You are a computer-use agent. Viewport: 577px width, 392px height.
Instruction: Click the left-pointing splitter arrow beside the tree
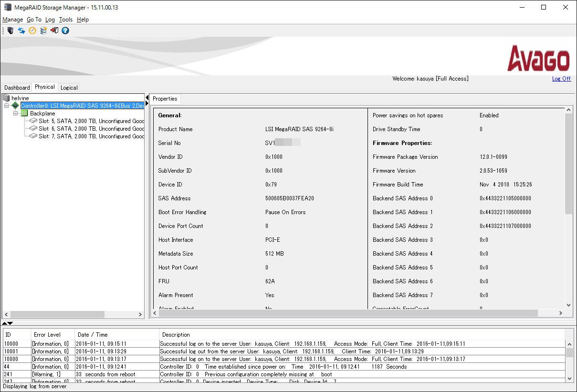(147, 97)
